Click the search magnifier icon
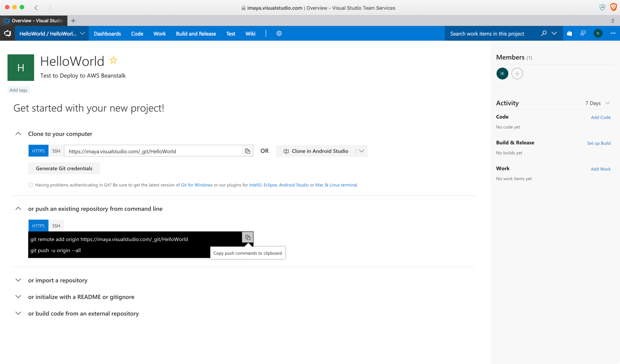 [544, 33]
